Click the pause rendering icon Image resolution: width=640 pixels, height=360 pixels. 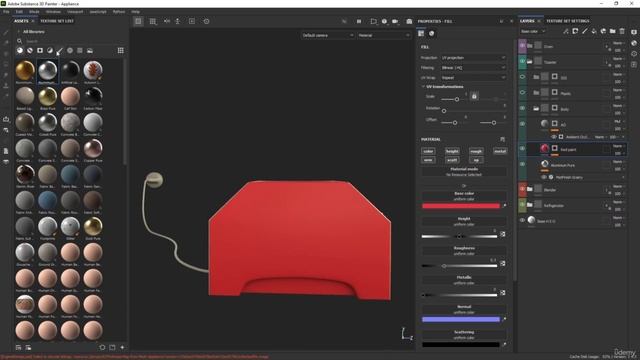(359, 21)
